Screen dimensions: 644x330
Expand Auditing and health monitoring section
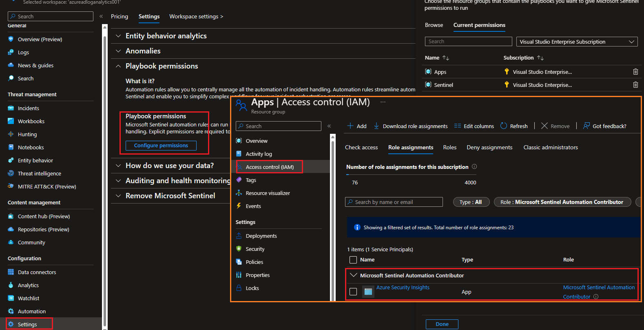tap(118, 181)
